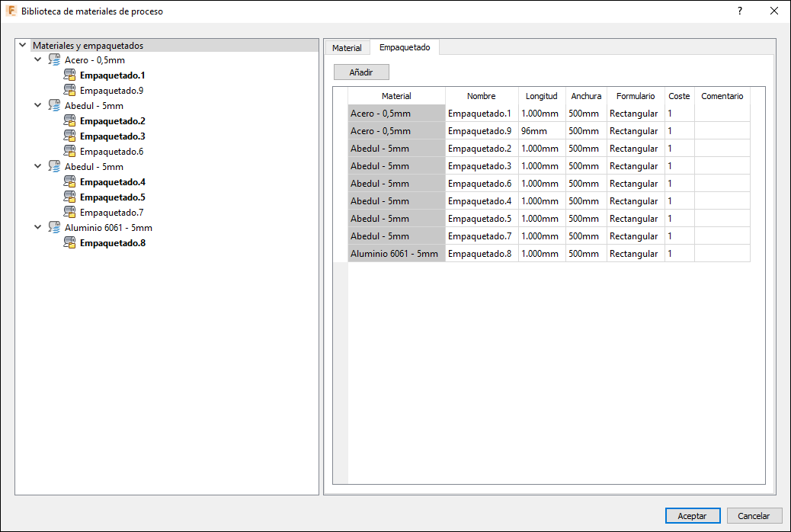Collapse the Materiales y empaquetados root node
The height and width of the screenshot is (532, 791).
[x=22, y=45]
